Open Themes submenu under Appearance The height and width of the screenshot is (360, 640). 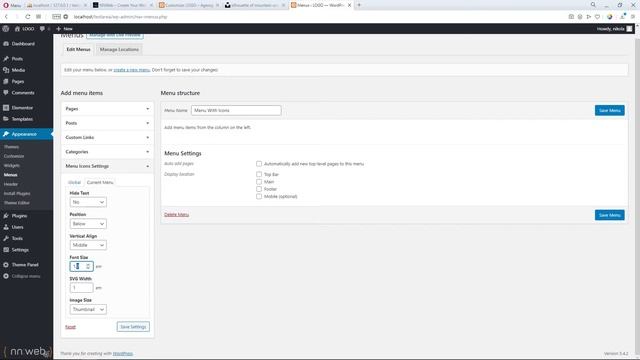11,147
